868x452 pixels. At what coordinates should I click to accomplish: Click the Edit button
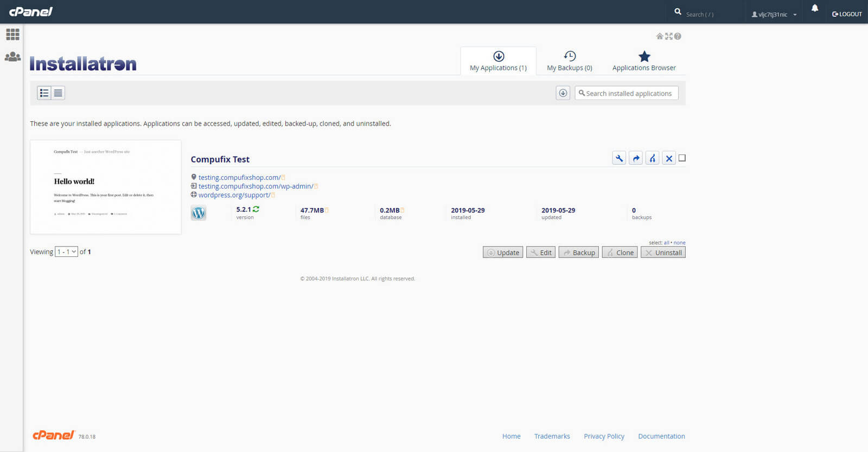click(x=540, y=253)
